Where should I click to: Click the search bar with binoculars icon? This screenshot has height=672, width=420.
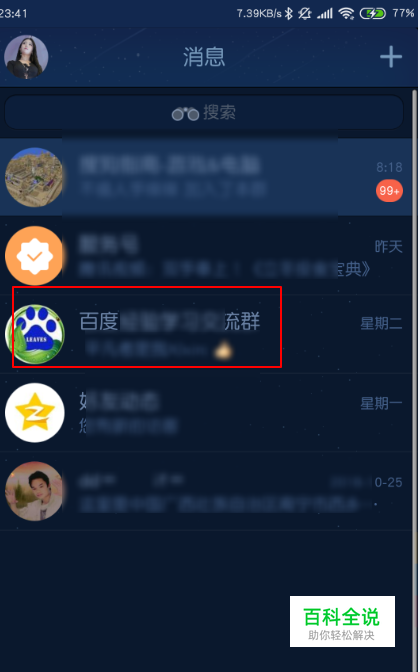coord(204,113)
